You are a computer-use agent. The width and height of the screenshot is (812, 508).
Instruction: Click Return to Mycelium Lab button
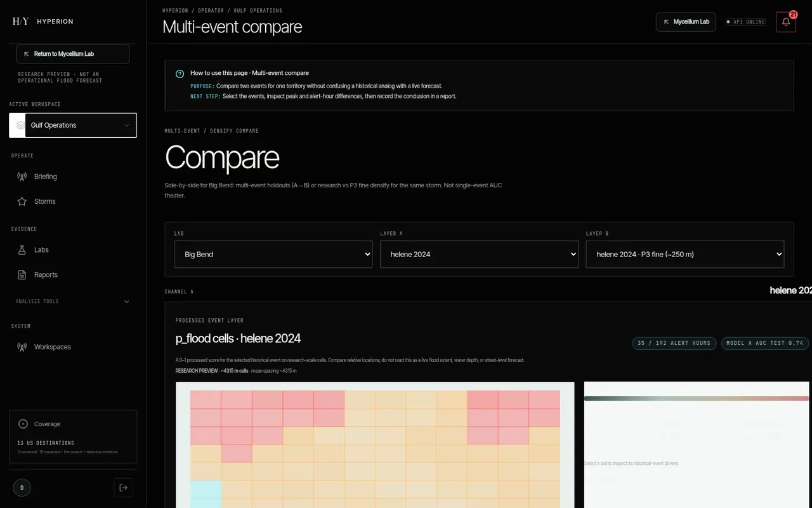point(73,54)
